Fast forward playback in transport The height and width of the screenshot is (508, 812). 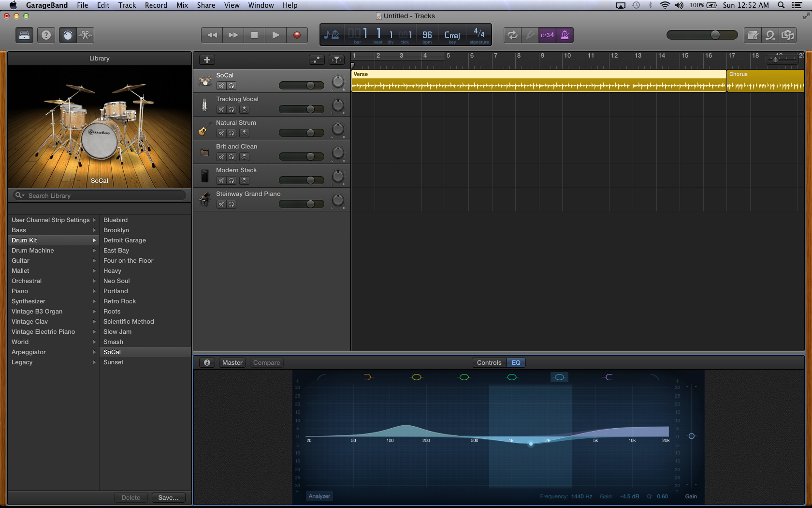(233, 35)
